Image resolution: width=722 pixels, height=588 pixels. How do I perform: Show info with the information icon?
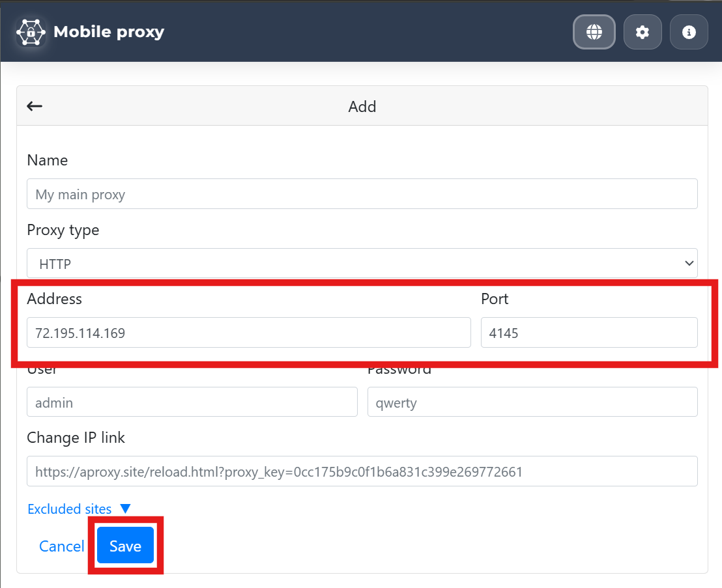click(x=689, y=32)
